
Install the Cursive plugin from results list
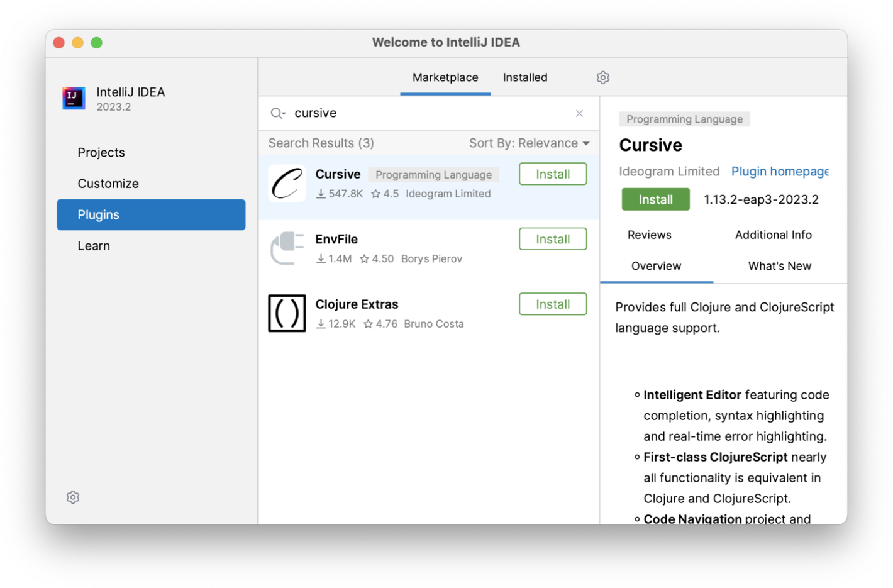tap(553, 174)
